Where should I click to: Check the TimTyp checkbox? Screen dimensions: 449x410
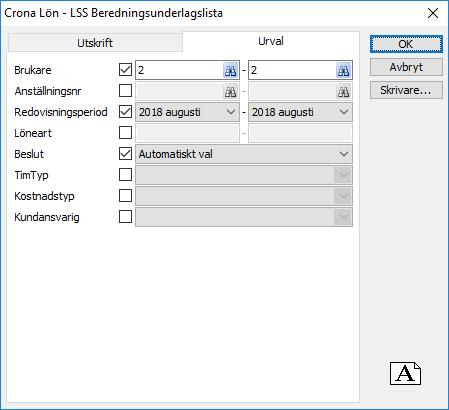(x=125, y=175)
